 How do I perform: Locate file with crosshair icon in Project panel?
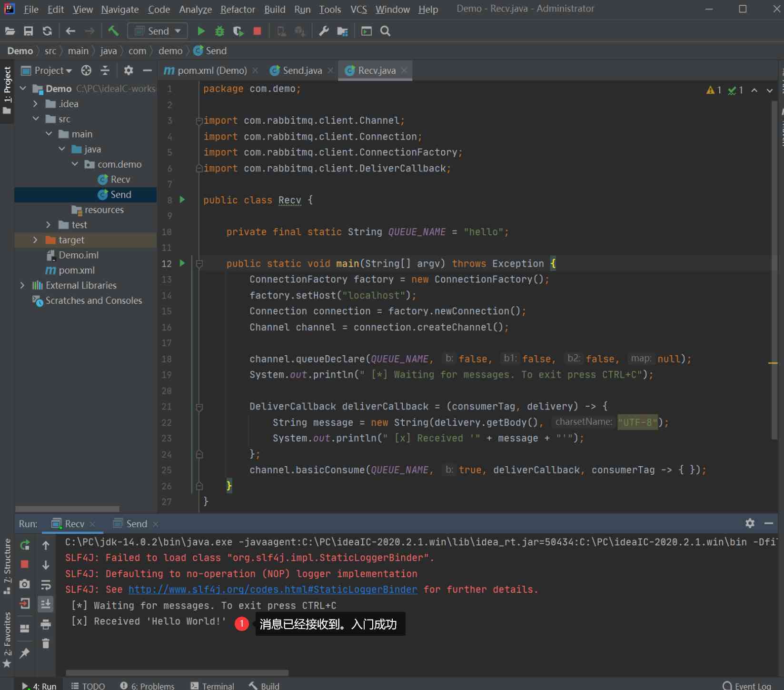pyautogui.click(x=86, y=70)
